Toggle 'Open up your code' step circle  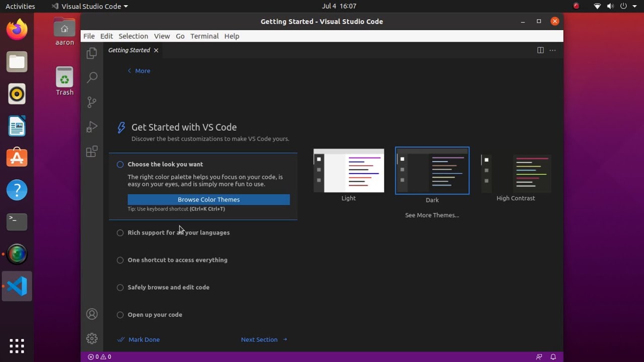pos(120,315)
